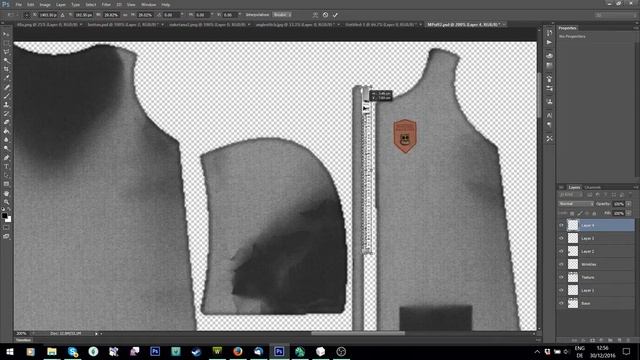Click the rotation angle input field
640x360 pixels.
(170, 15)
